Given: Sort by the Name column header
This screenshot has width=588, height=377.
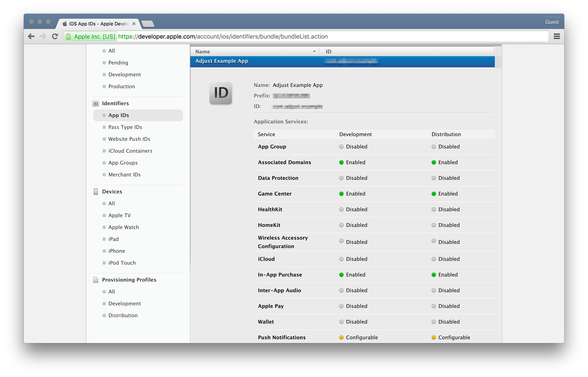Looking at the screenshot, I should (255, 51).
